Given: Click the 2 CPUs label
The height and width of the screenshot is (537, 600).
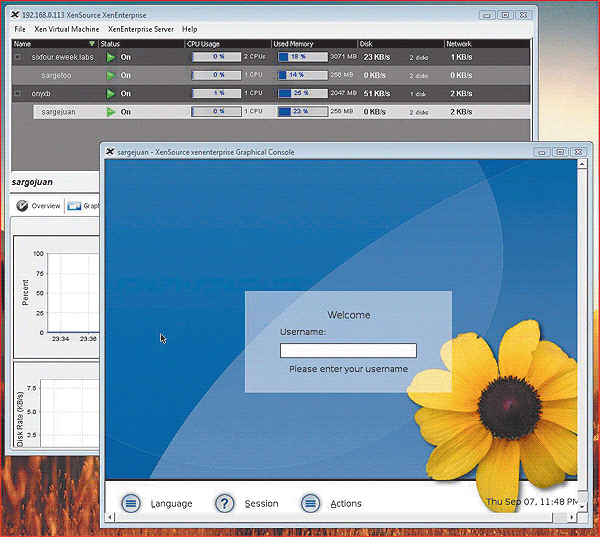Looking at the screenshot, I should tap(254, 57).
